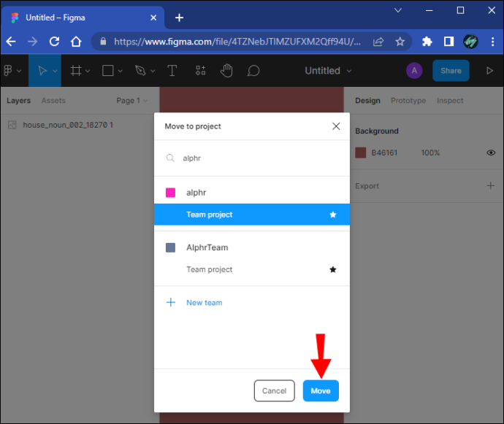Expand shape tools chevron
The image size is (504, 424).
coord(121,71)
